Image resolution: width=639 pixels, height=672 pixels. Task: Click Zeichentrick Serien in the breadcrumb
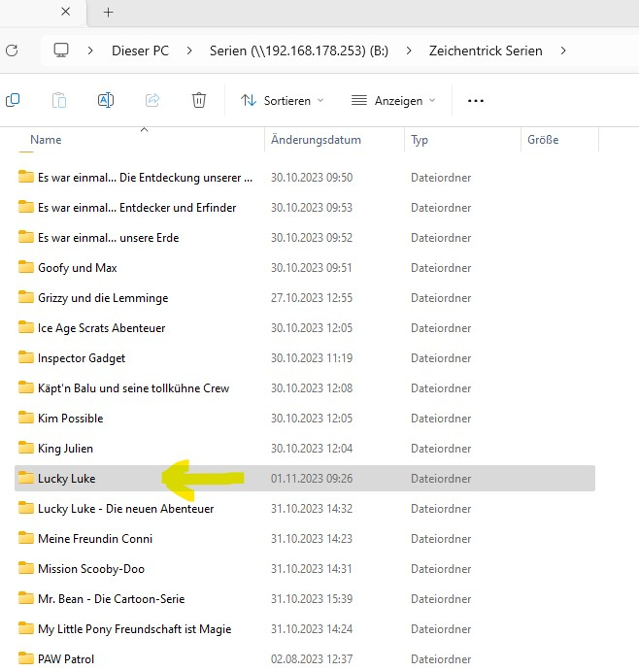486,50
